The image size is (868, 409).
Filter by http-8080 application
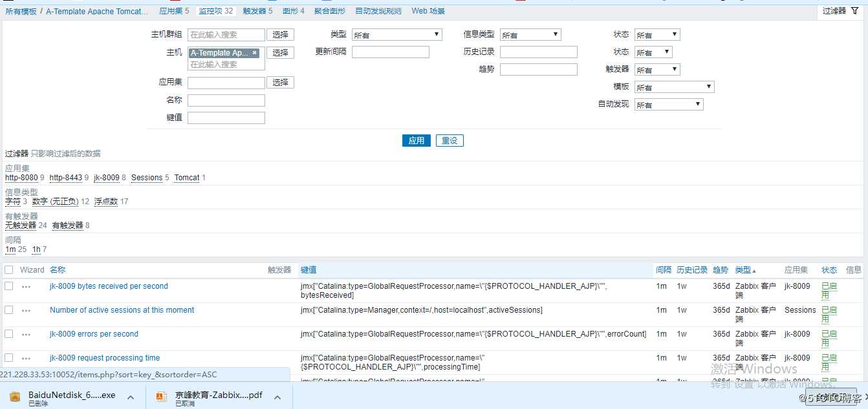coord(21,178)
